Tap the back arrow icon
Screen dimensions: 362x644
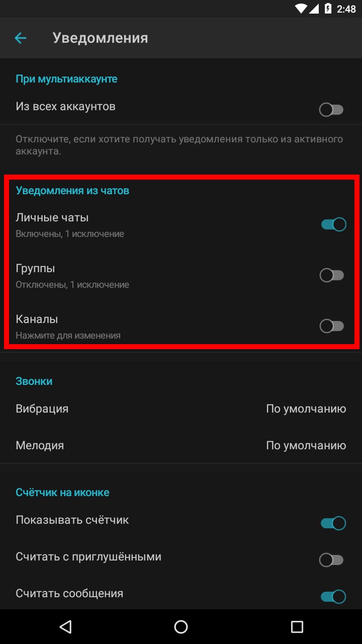21,38
